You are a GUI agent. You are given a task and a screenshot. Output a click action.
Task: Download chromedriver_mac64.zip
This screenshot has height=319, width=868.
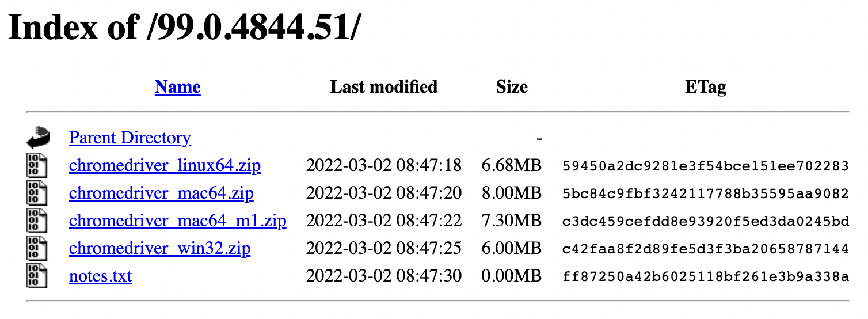pos(161,193)
